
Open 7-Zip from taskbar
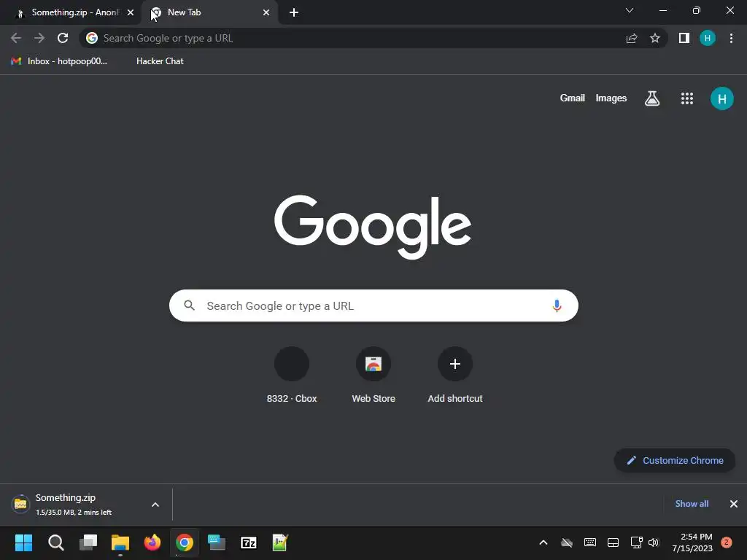tap(249, 542)
